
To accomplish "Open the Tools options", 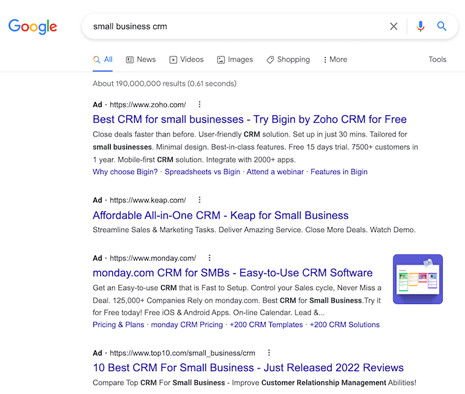I will (x=437, y=59).
